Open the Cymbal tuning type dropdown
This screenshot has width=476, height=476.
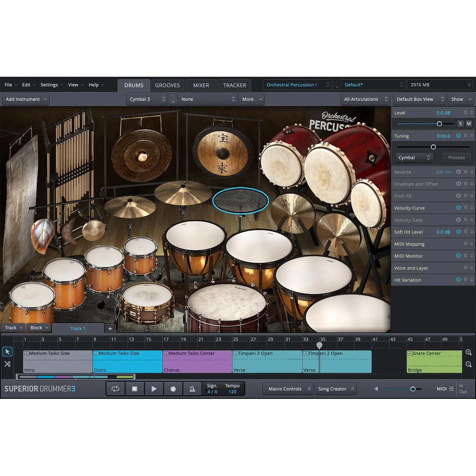click(x=414, y=157)
